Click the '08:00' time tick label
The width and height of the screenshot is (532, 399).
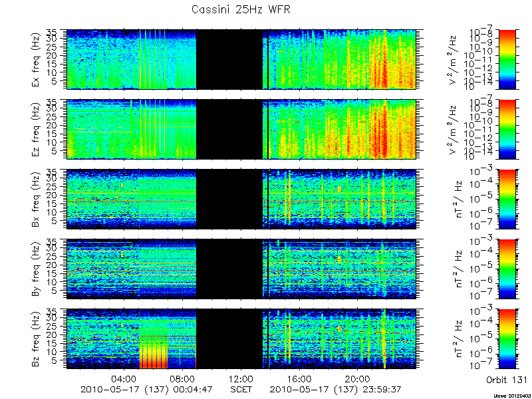[x=183, y=378]
